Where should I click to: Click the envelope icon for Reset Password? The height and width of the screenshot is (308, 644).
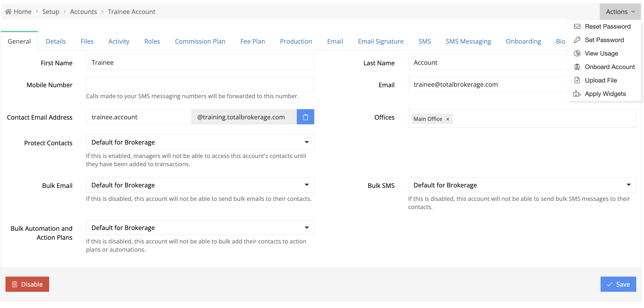tap(577, 26)
